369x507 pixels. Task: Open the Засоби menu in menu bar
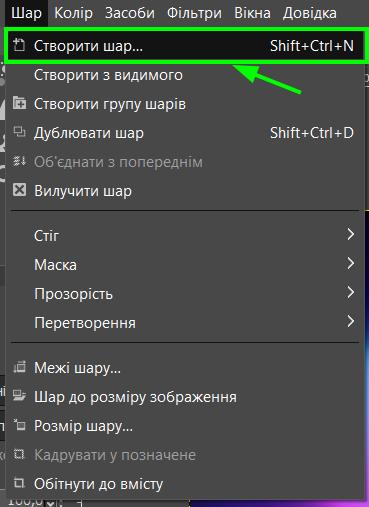130,13
